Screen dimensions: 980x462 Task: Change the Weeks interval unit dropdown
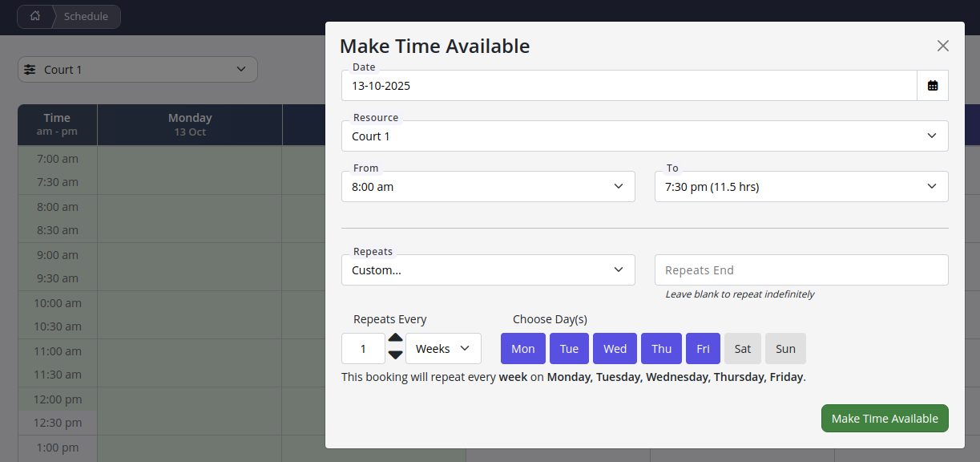coord(443,349)
